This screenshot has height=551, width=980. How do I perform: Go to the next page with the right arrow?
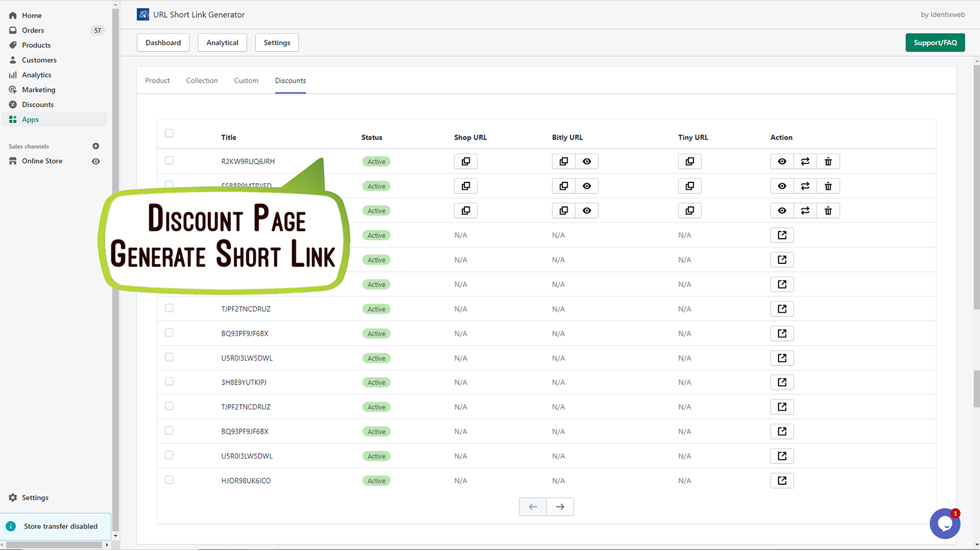[559, 506]
